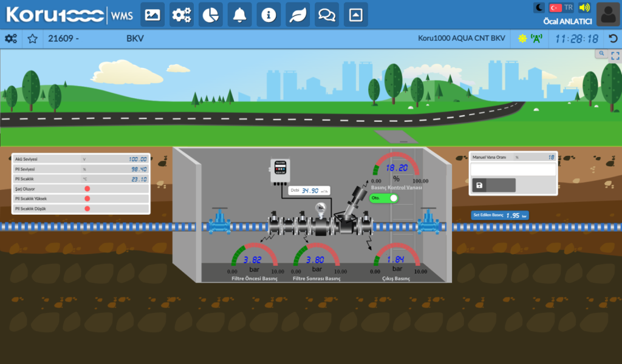Open the image gallery icon in top bar
622x364 pixels.
tap(152, 15)
